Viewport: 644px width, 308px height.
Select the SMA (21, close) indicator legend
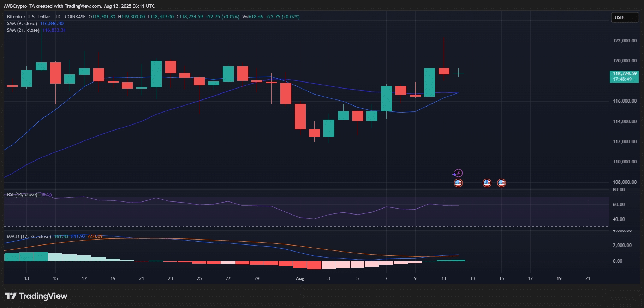[23, 30]
